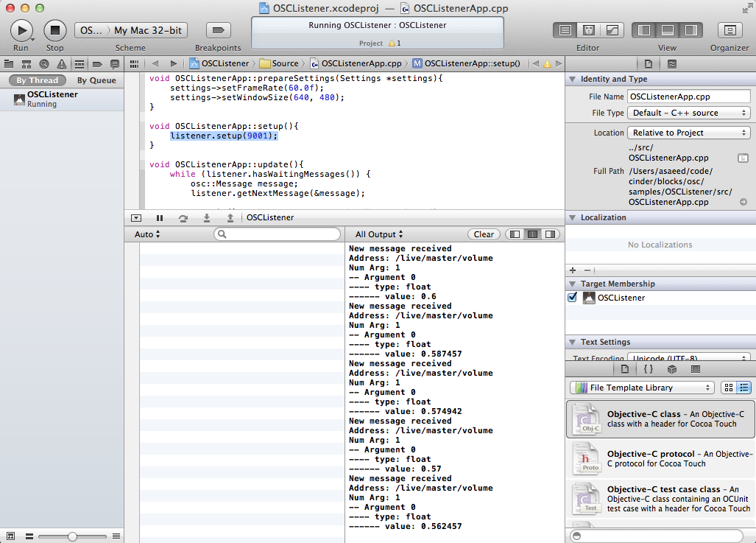Toggle the Breakpoints button
756x543 pixels.
point(218,30)
